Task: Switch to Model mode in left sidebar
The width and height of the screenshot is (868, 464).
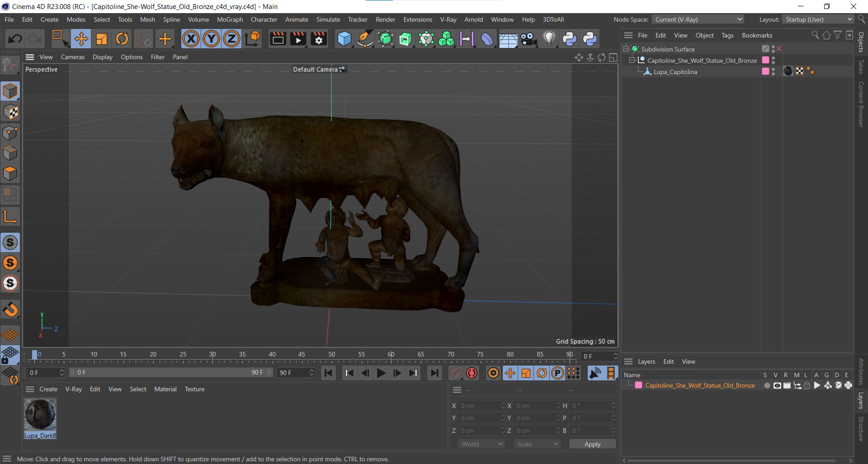Action: 10,91
